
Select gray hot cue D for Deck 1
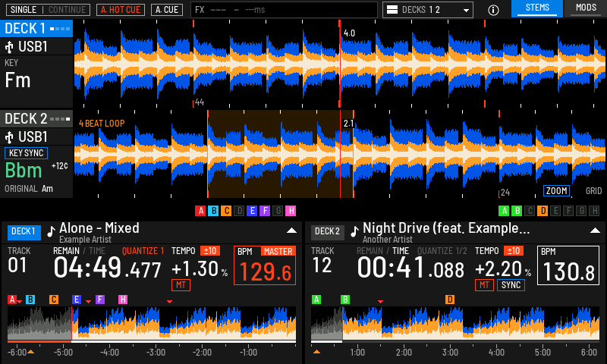[239, 211]
